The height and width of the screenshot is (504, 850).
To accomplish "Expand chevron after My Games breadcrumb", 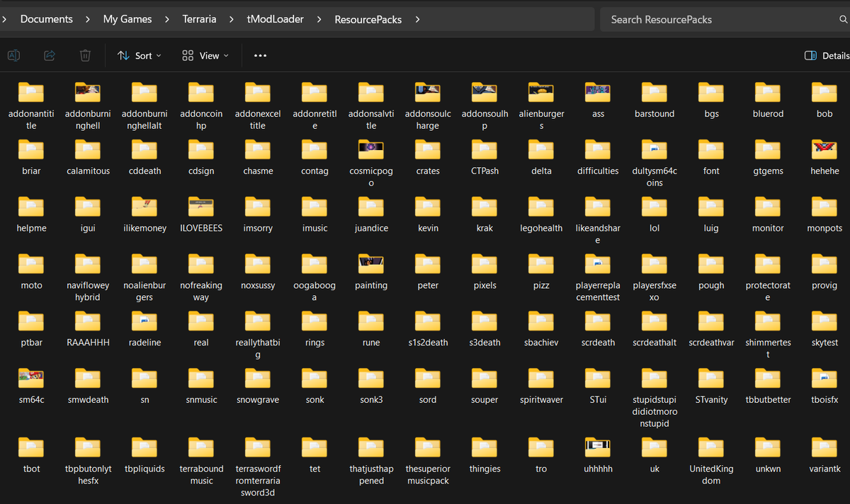I will pos(167,19).
